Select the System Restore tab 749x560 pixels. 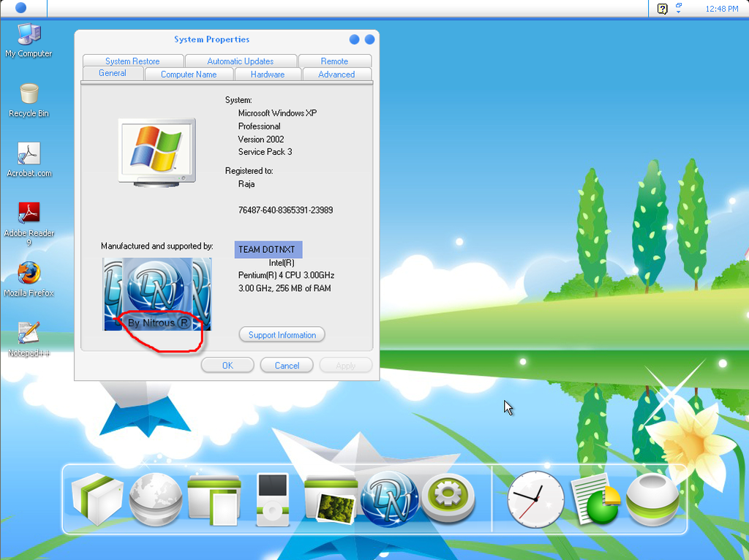point(132,61)
